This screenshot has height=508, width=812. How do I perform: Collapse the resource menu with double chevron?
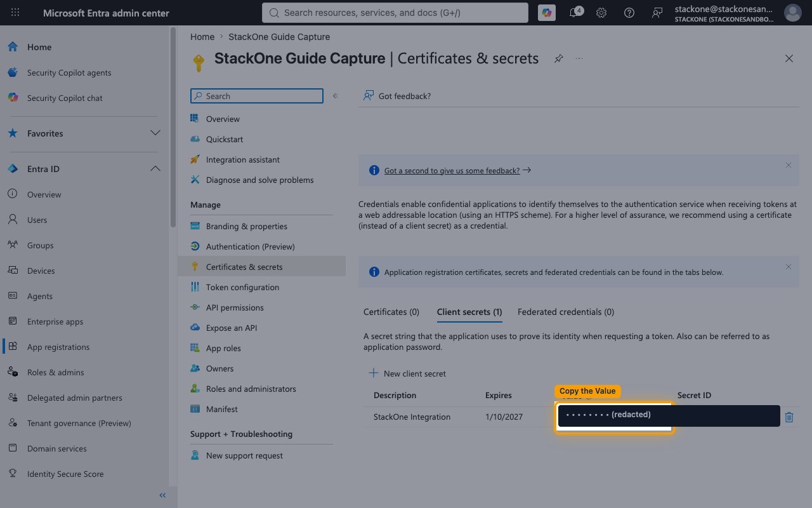click(x=335, y=96)
